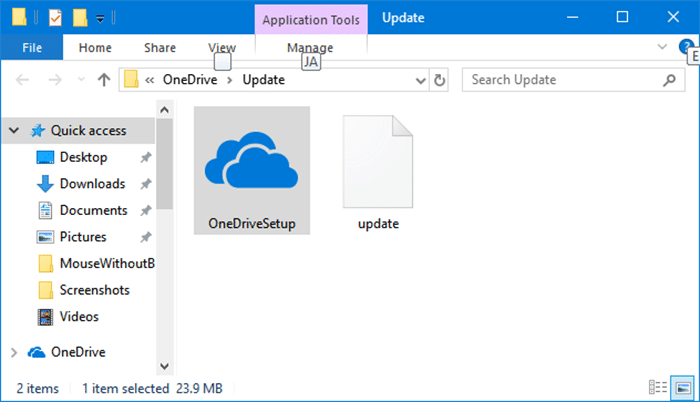Switch to the View ribbon tab
The height and width of the screenshot is (402, 700).
click(222, 47)
